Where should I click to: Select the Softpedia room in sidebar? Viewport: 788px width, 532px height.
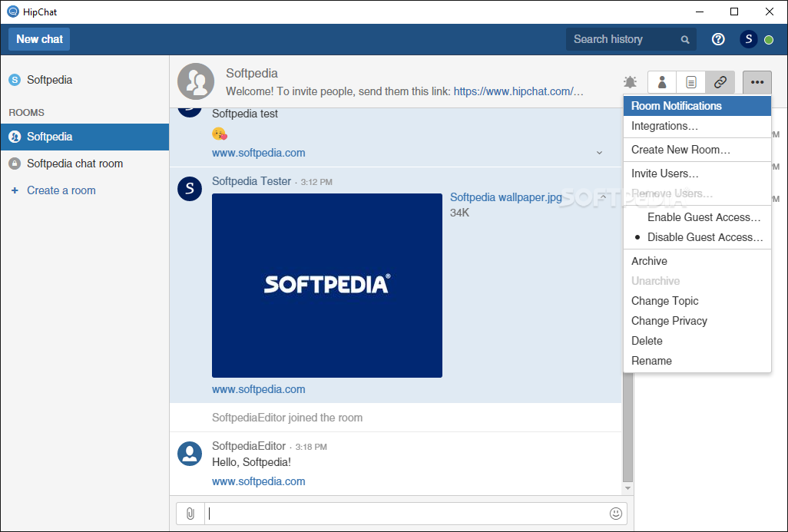[85, 137]
